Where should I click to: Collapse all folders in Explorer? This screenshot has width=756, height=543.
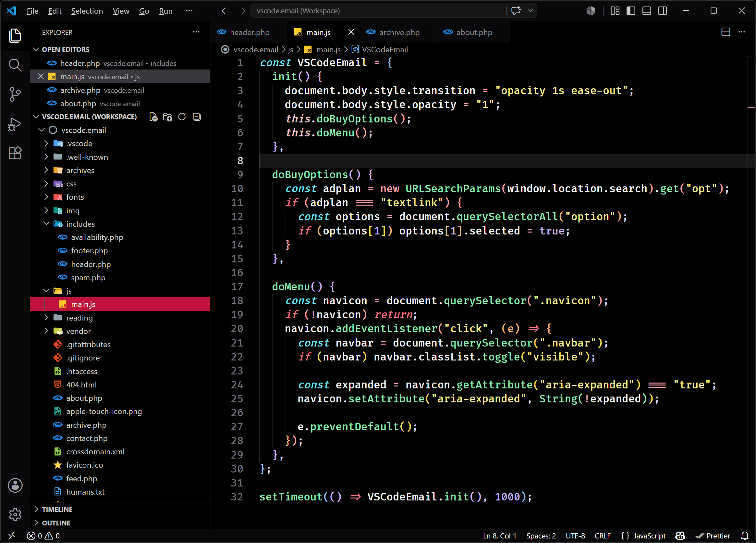click(x=197, y=117)
